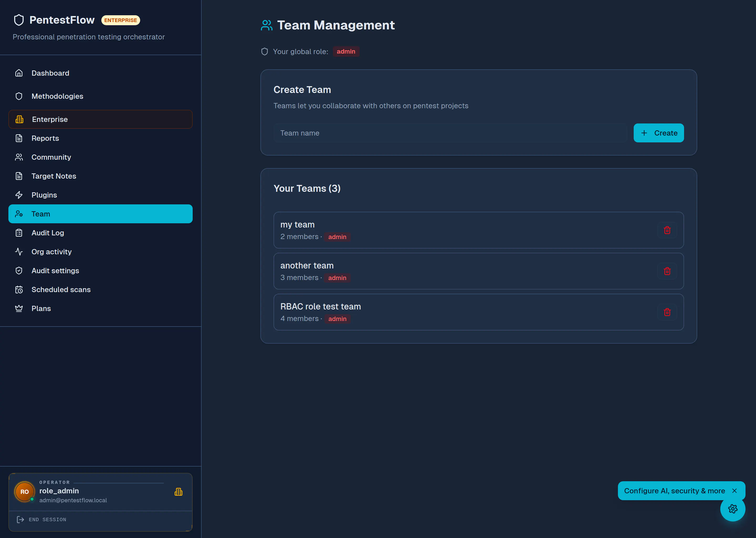Screen dimensions: 756x538
Task: Open the Plugins section
Action: pos(100,195)
